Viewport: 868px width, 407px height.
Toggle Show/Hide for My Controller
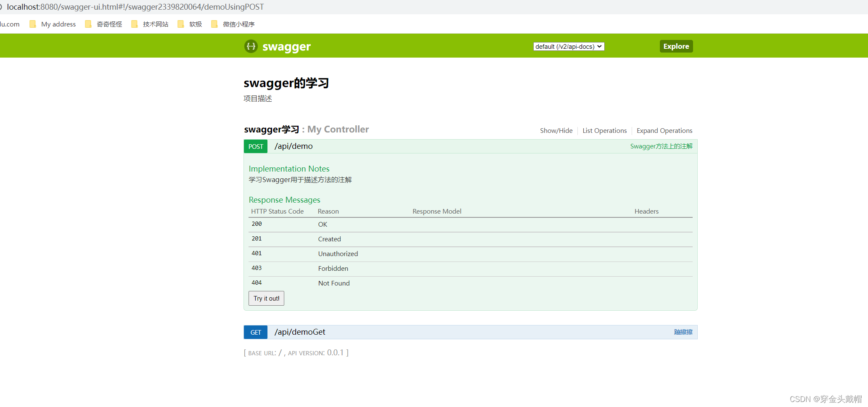(556, 130)
